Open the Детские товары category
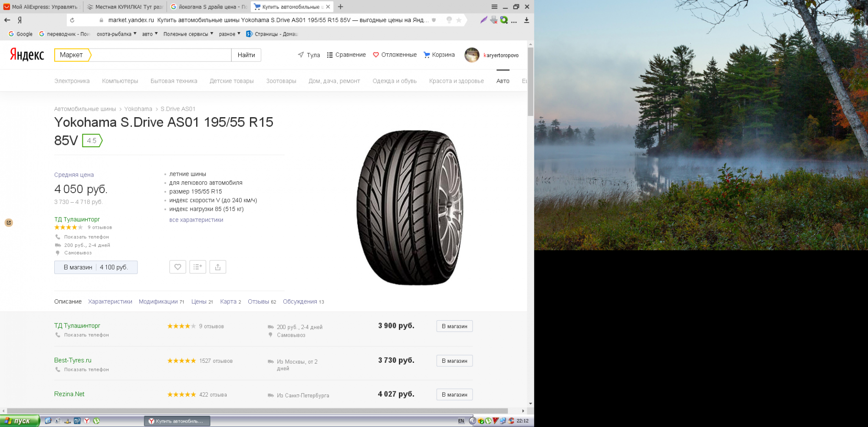 pos(232,81)
